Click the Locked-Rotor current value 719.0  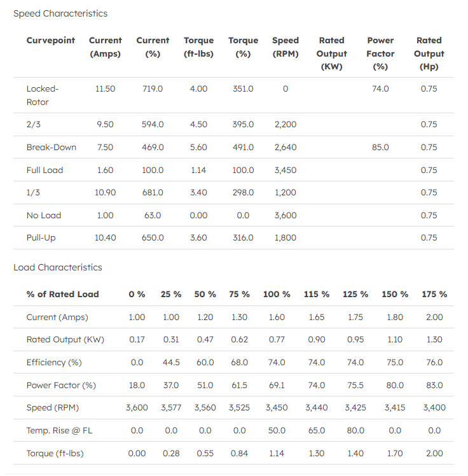pyautogui.click(x=153, y=89)
